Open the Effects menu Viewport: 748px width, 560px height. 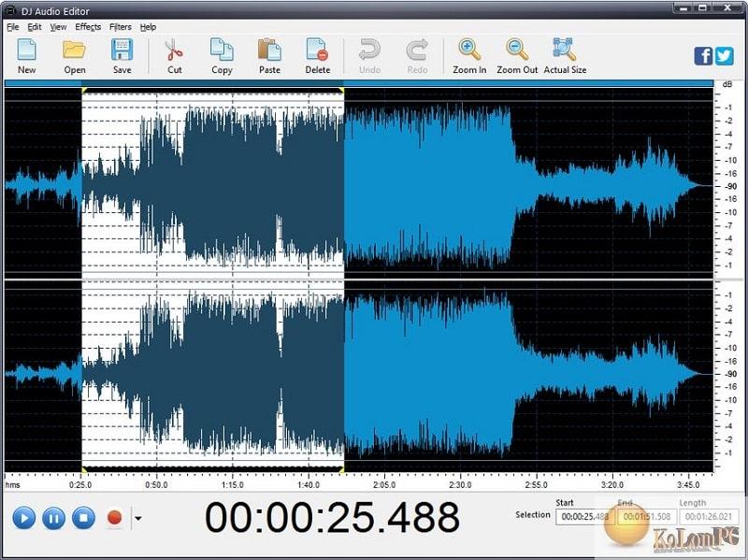(x=88, y=27)
